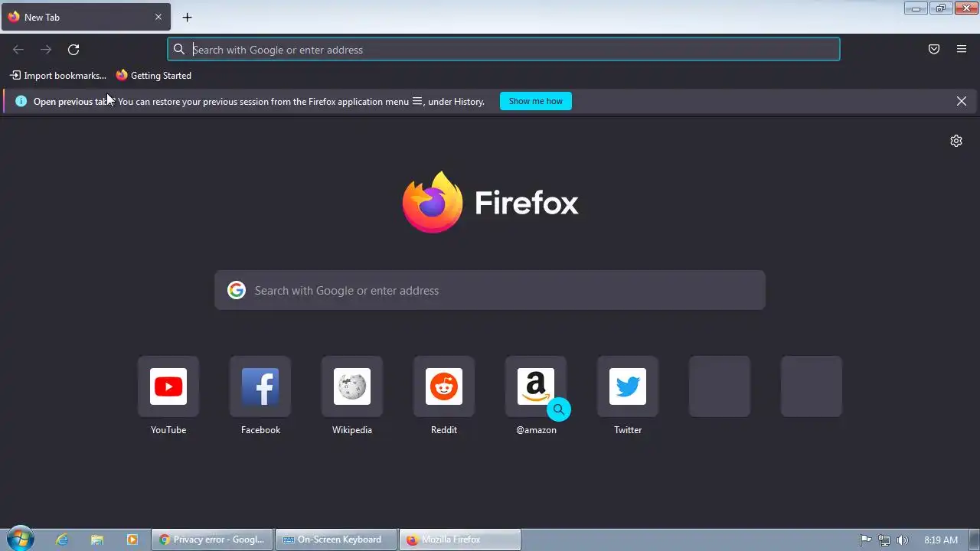Image resolution: width=980 pixels, height=551 pixels.
Task: Click the Google G icon in search box
Action: tap(236, 290)
